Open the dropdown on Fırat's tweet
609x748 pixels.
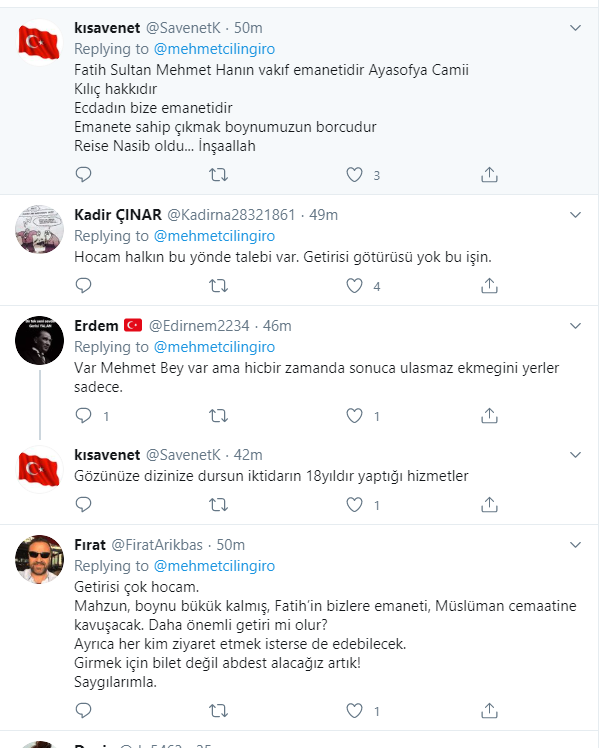(575, 543)
